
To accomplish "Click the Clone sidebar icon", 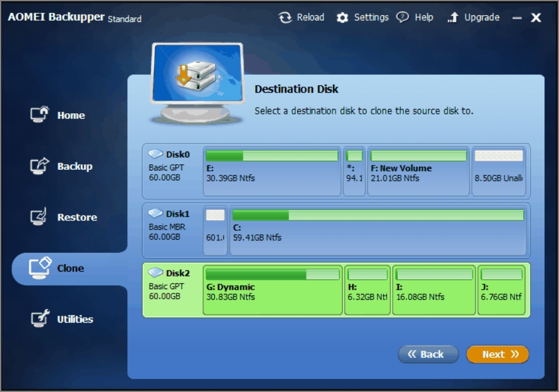I will coord(40,268).
